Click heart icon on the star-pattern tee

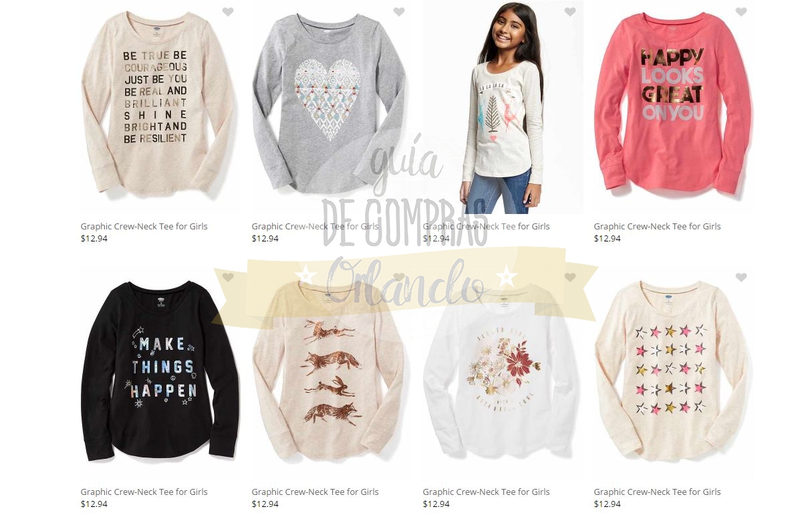pyautogui.click(x=741, y=277)
